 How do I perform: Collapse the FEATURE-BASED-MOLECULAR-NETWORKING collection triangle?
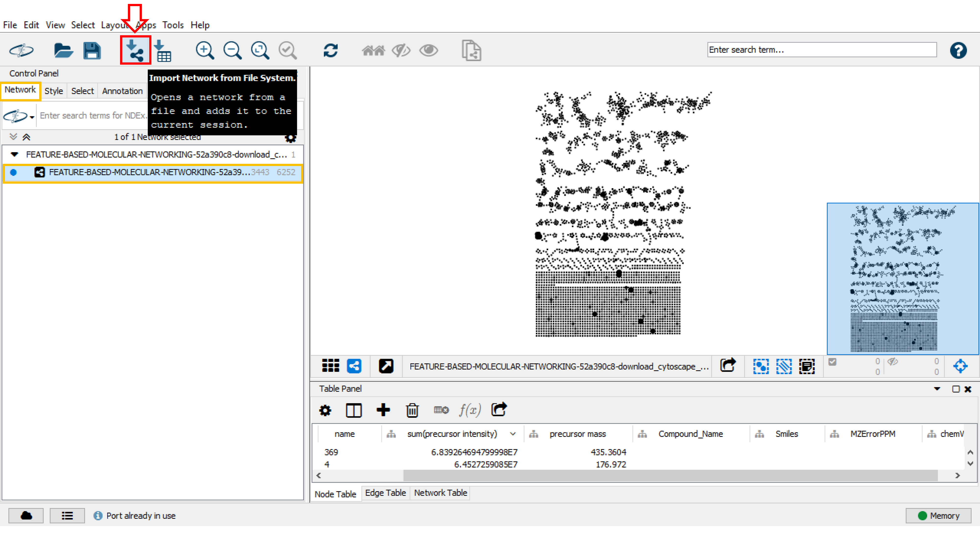[x=14, y=154]
